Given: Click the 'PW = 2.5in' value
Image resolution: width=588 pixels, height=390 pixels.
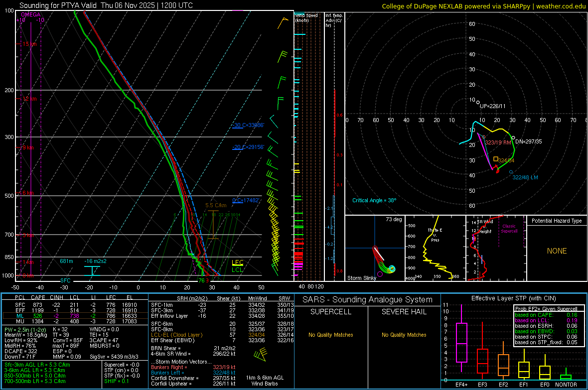Looking at the screenshot, I should click(x=25, y=329).
